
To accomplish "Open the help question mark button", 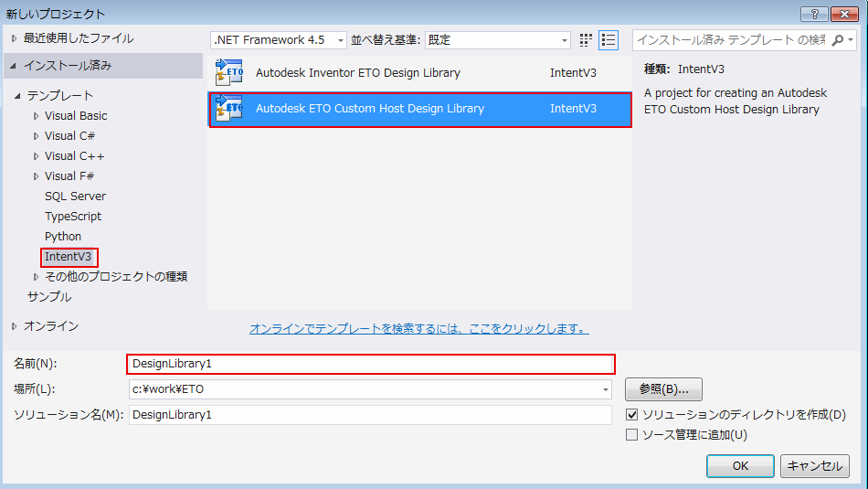I will (x=814, y=14).
